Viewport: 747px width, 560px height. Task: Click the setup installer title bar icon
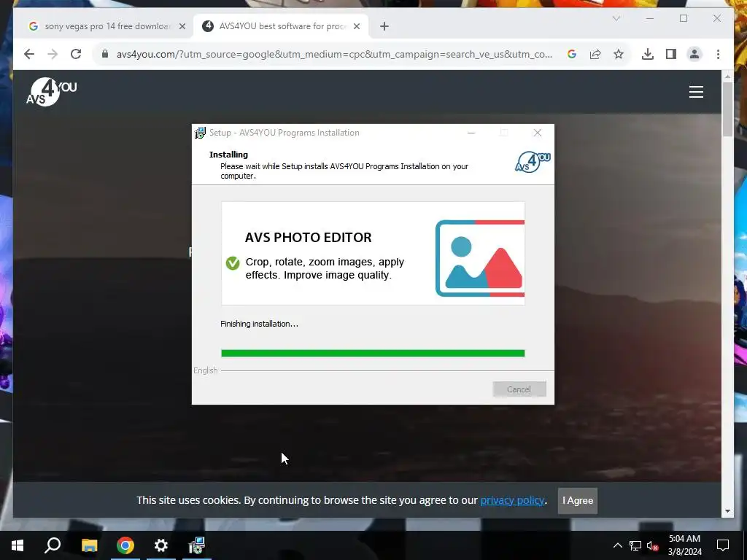click(x=200, y=133)
